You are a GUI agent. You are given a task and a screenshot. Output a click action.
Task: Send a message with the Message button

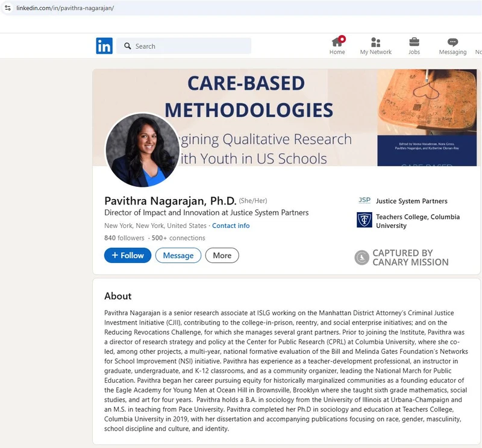[x=178, y=255]
